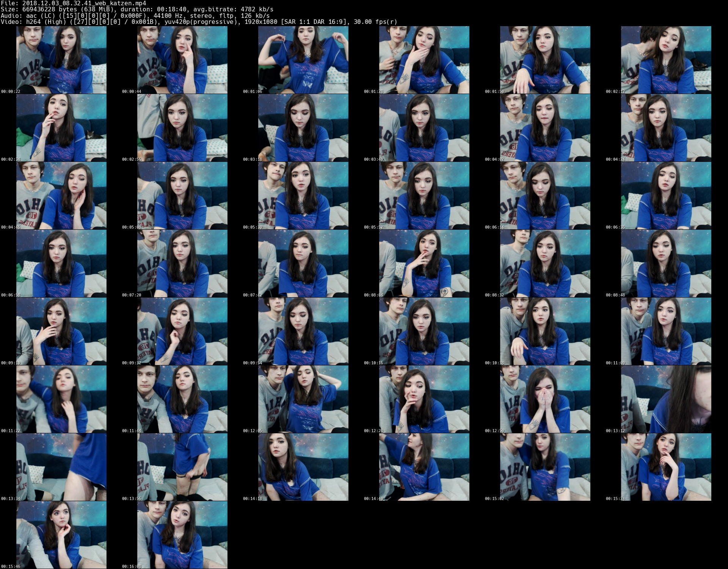Screen dimensions: 728x569
Task: Open the thumbnail at 00:09:54
Action: [x=303, y=331]
